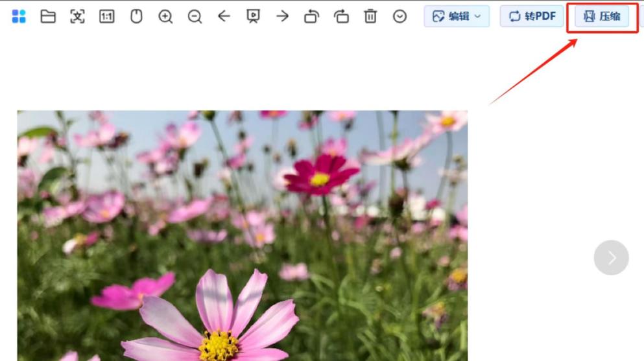
Task: Click the cosmos flower photo
Action: [243, 236]
